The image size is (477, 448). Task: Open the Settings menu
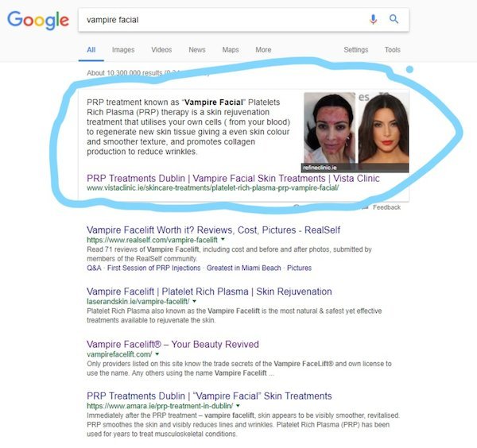coord(355,50)
